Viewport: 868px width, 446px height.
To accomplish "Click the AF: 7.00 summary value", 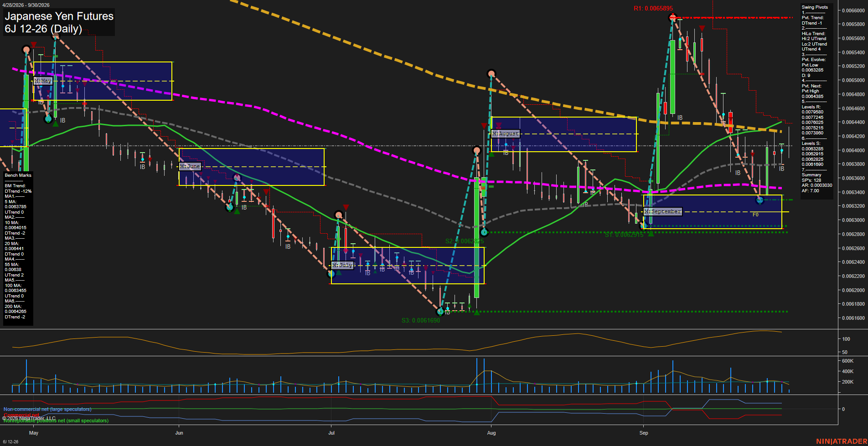I will [810, 191].
